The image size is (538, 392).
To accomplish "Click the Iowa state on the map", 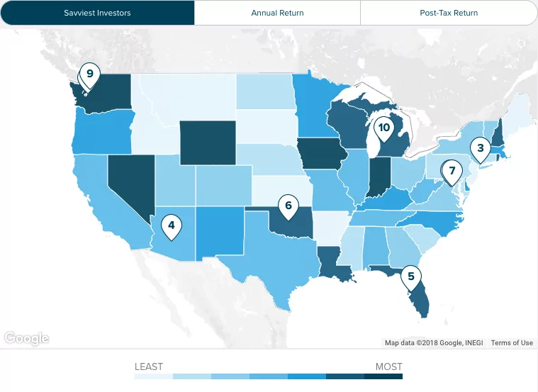I will point(321,153).
